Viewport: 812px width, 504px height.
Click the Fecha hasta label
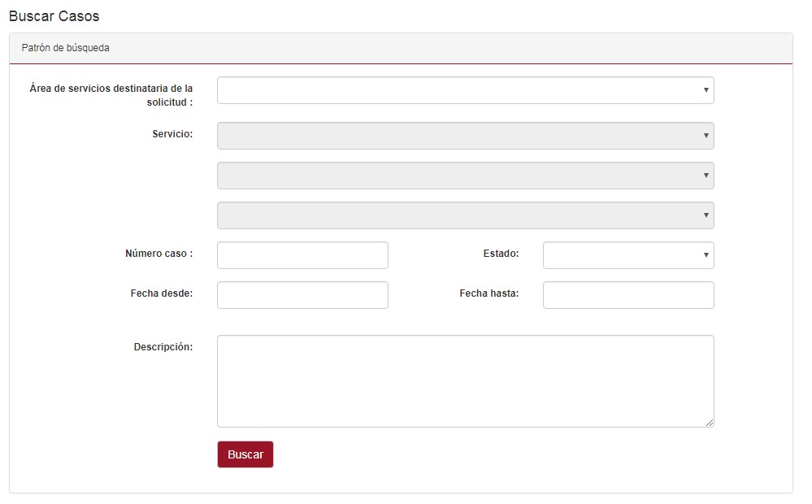pyautogui.click(x=489, y=293)
